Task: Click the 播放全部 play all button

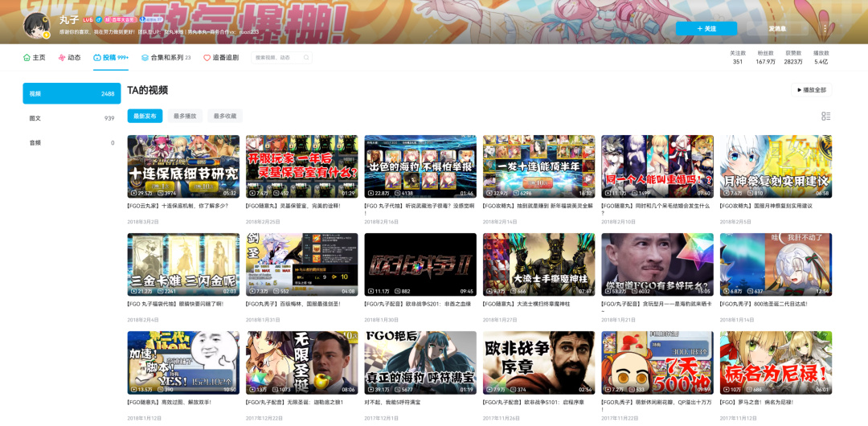Action: [812, 90]
